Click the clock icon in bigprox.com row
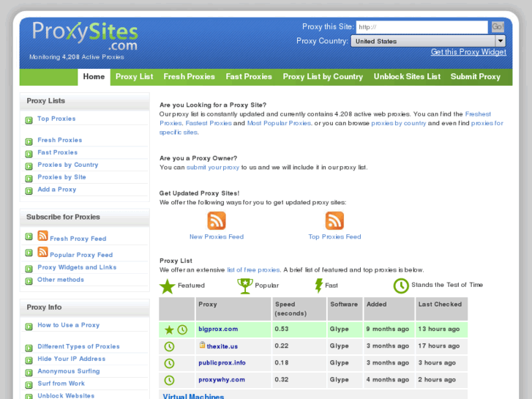 click(x=182, y=329)
